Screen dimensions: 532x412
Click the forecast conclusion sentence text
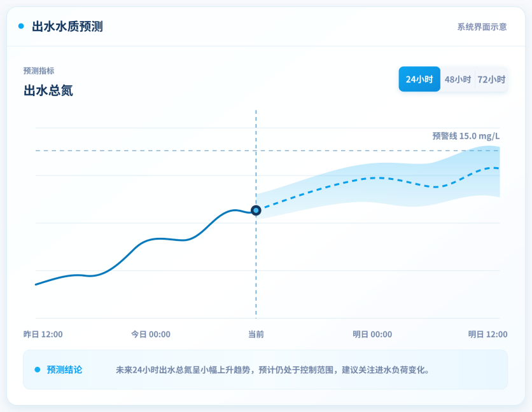click(x=272, y=369)
